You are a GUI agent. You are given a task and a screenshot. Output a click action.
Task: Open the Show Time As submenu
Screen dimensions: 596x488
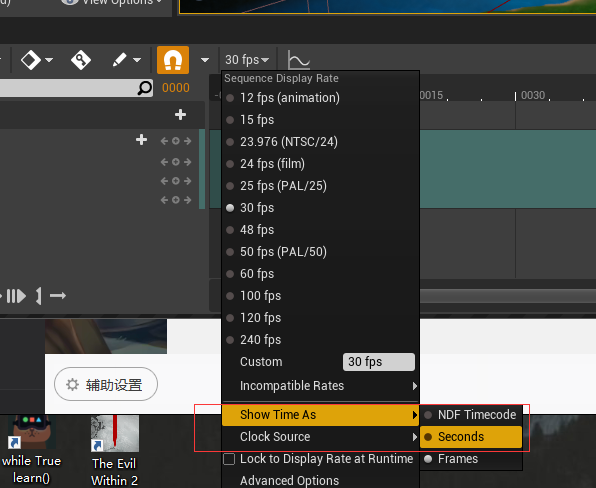[320, 415]
